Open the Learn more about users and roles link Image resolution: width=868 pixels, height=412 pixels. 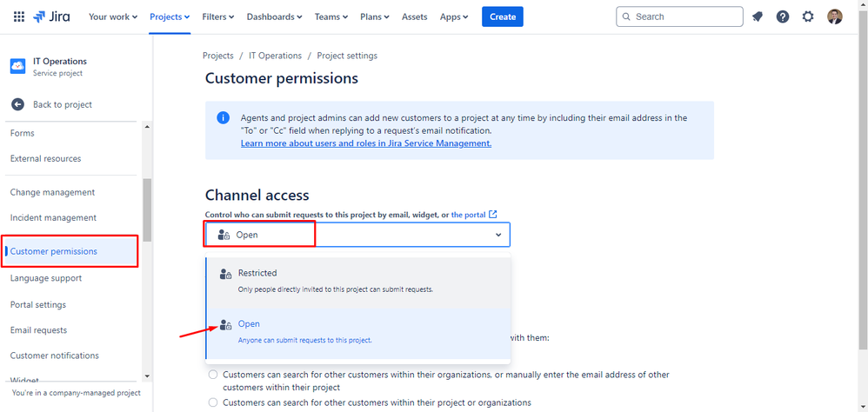(366, 143)
